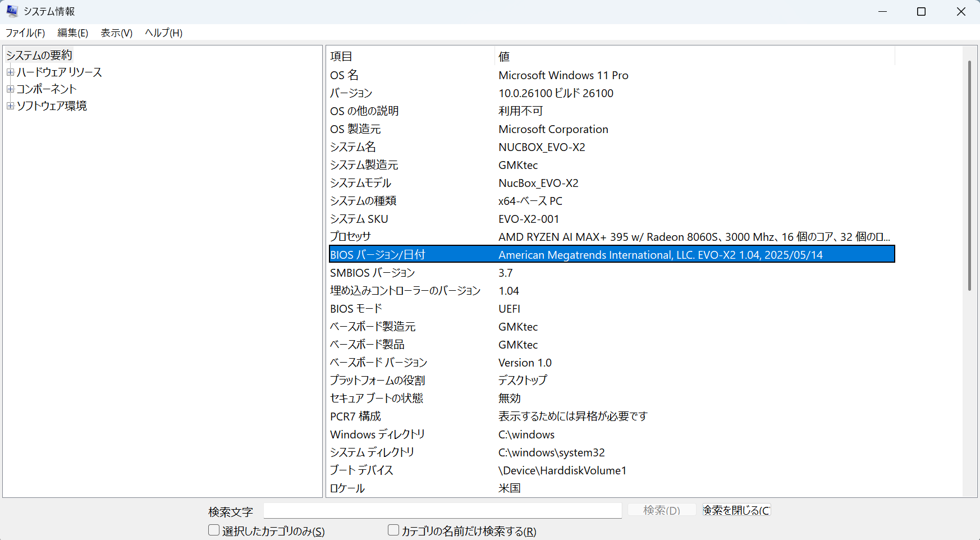The height and width of the screenshot is (540, 980).
Task: Click the 検索を閉じる button
Action: coord(736,510)
